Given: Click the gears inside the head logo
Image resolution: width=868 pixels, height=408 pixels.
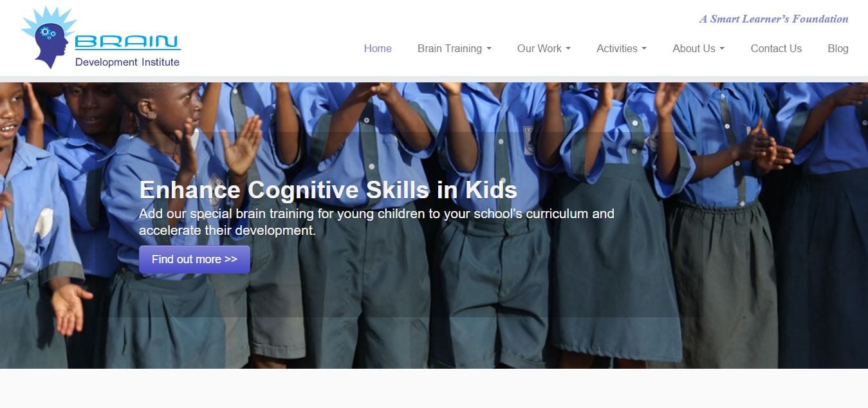Looking at the screenshot, I should [48, 32].
